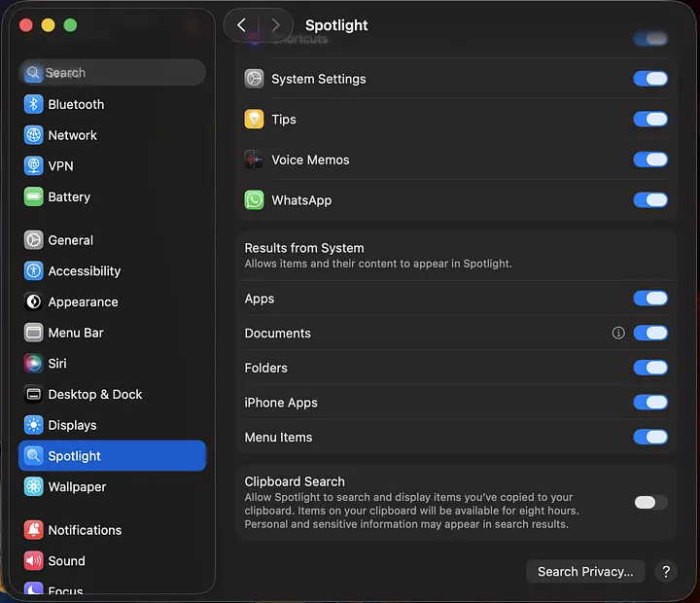Click the Battery label in the sidebar
The image size is (700, 603).
(x=69, y=197)
